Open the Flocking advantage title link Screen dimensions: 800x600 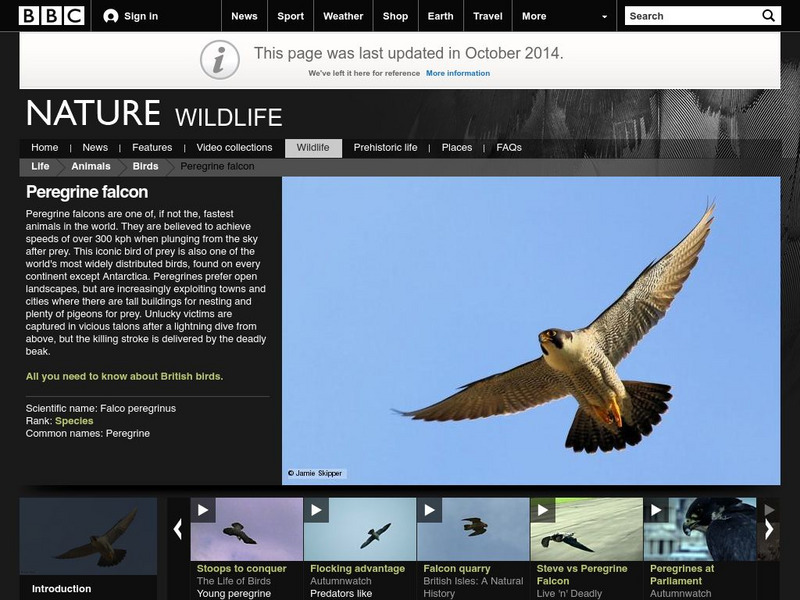coord(357,568)
